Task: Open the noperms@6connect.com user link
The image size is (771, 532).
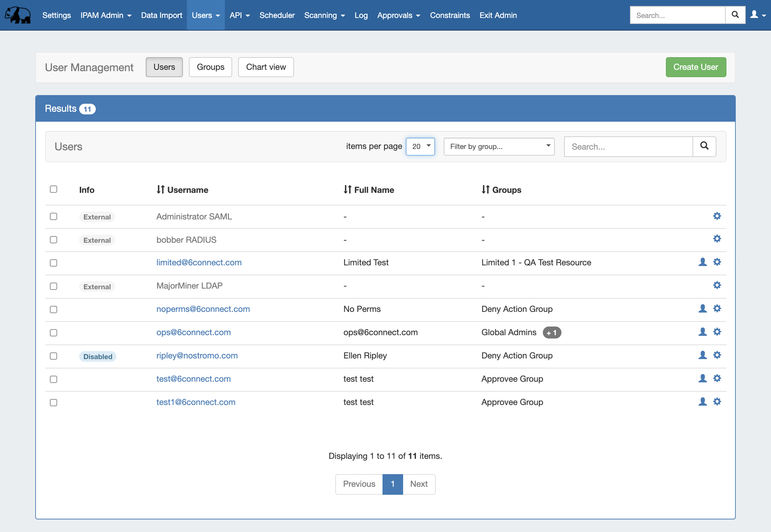Action: [203, 309]
